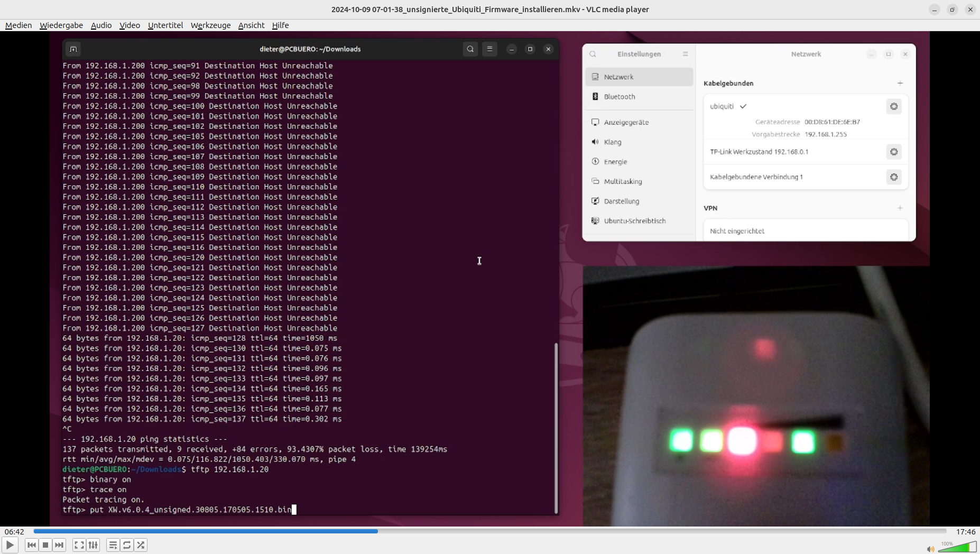Open the Medien menu
Image resolution: width=980 pixels, height=554 pixels.
[x=19, y=25]
